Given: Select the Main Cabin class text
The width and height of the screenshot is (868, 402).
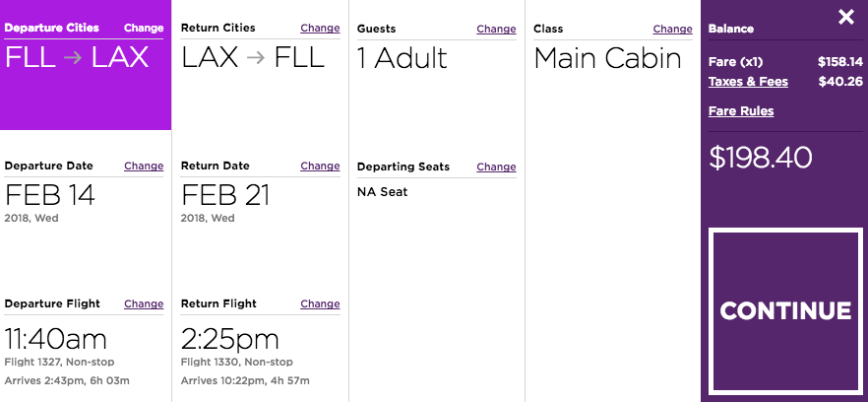Looking at the screenshot, I should coord(607,58).
